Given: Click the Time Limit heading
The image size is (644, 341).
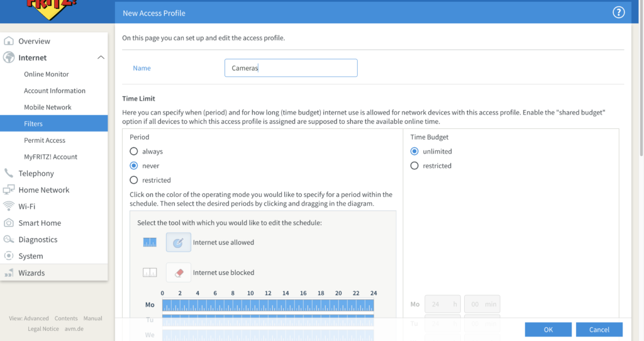Looking at the screenshot, I should point(138,99).
